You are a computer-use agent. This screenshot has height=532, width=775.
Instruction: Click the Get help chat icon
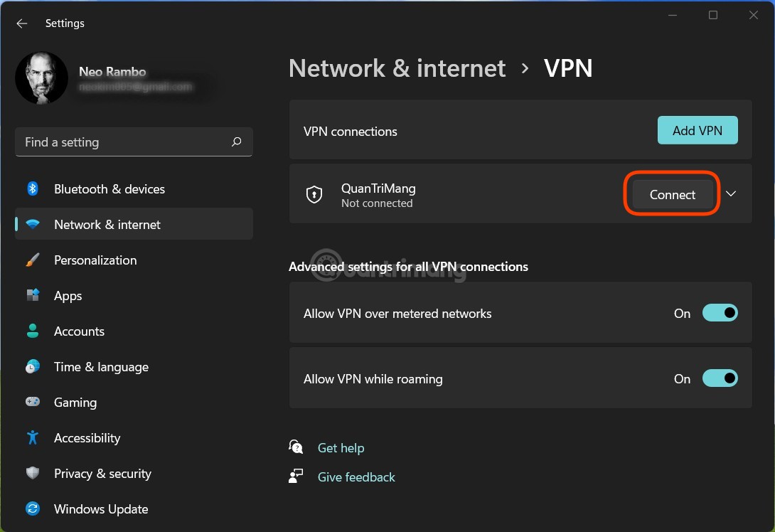pyautogui.click(x=296, y=447)
